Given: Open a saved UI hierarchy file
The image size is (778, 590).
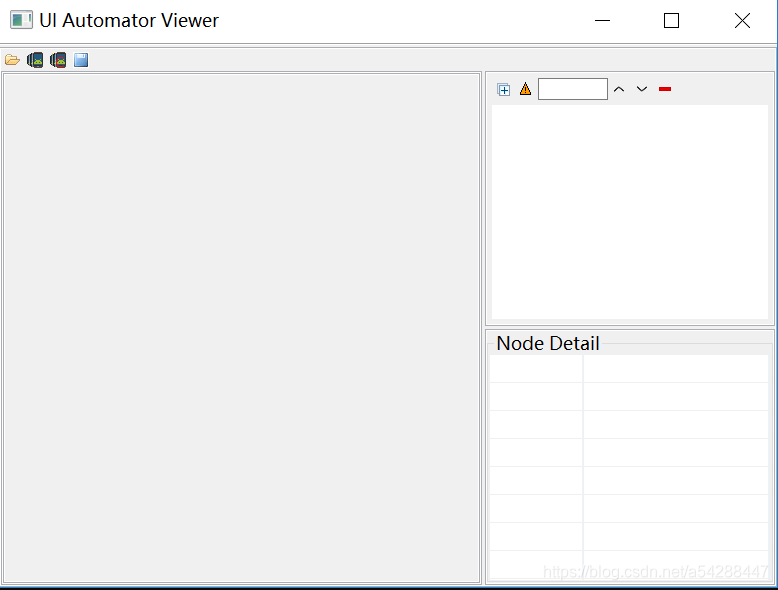Looking at the screenshot, I should click(x=12, y=61).
